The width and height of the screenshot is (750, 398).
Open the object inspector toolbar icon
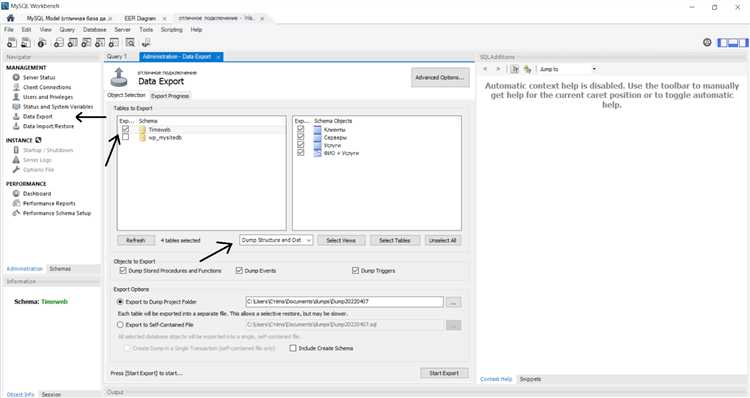click(42, 43)
